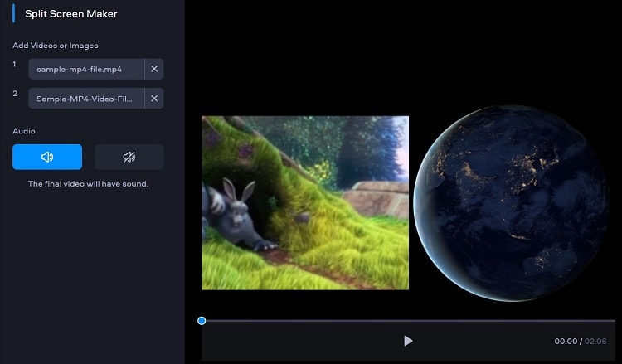Enable sound with the speaker button
Viewport: 622px width, 364px height.
47,157
